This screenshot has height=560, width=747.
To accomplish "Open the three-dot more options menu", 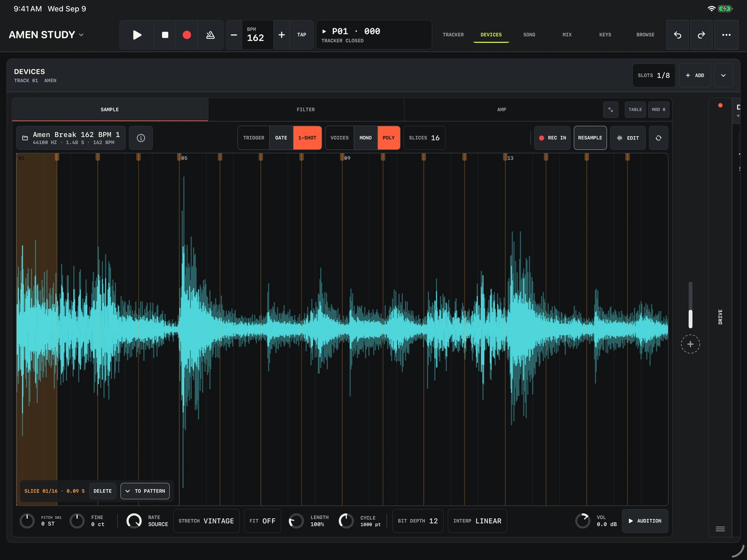I will pos(726,35).
